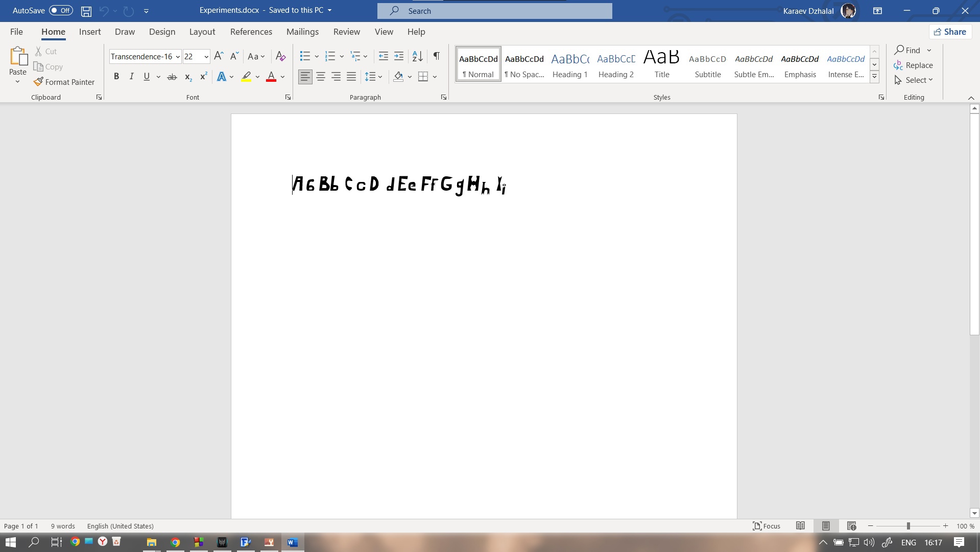Apply text effects and typography icon
Screen dimensions: 980x552
coord(221,77)
